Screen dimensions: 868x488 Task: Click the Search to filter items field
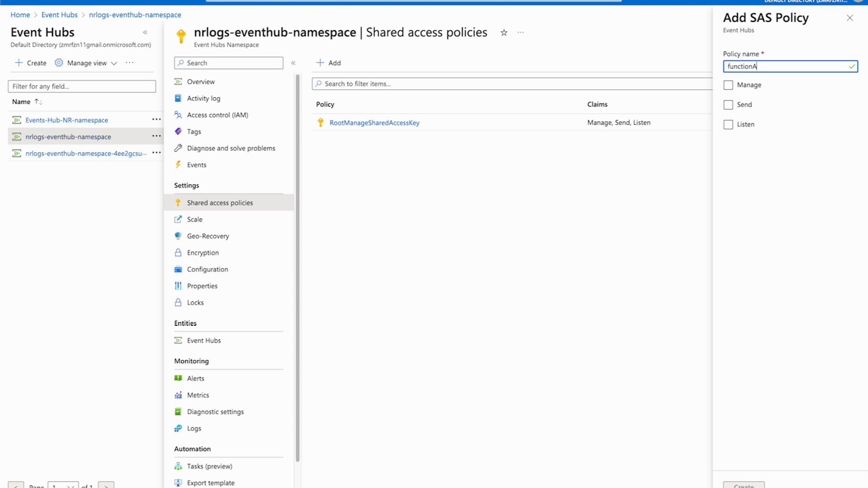tap(512, 84)
